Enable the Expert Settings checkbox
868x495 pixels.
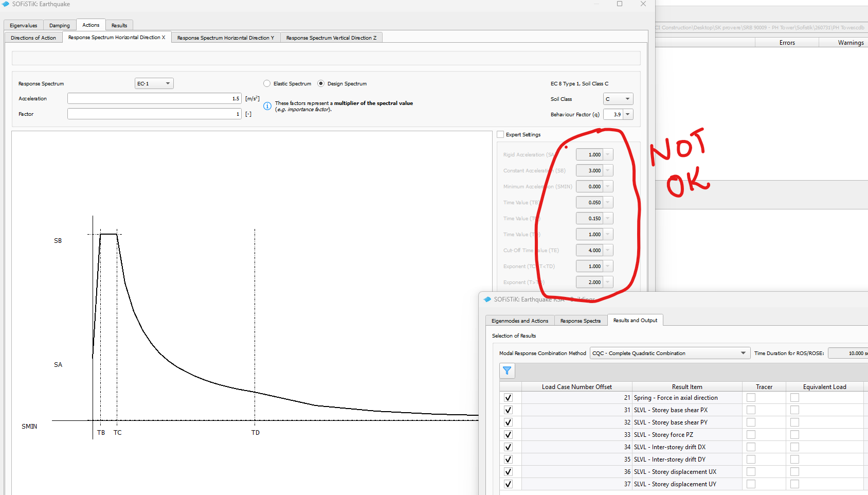click(x=500, y=134)
